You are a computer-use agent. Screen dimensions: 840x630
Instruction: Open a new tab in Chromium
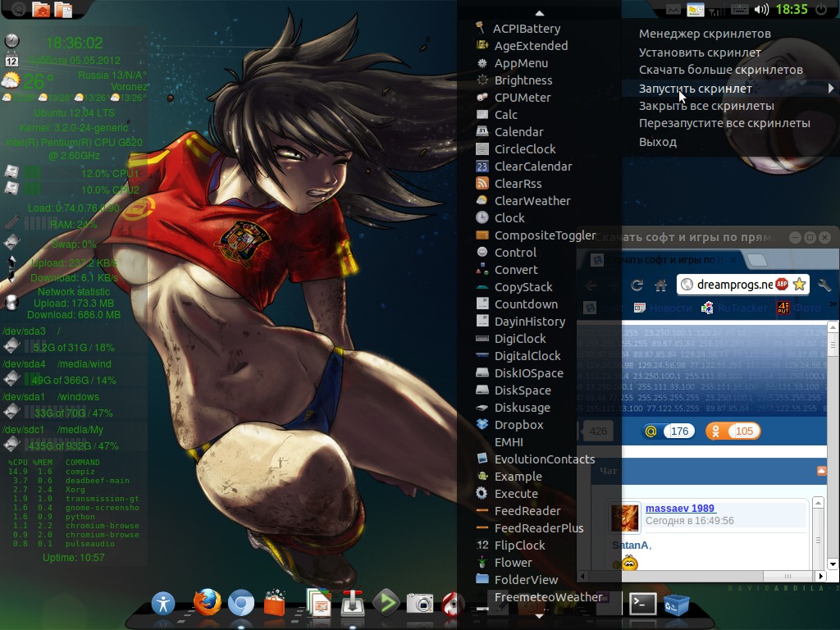point(756,260)
